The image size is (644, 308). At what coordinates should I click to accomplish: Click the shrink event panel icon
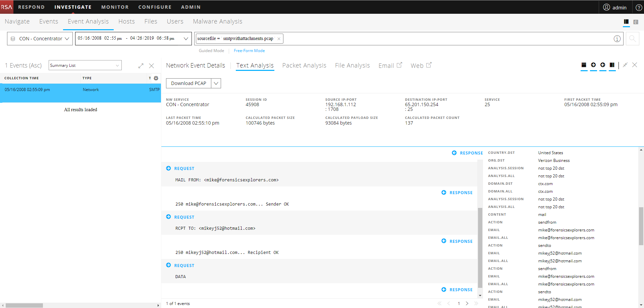tap(625, 65)
